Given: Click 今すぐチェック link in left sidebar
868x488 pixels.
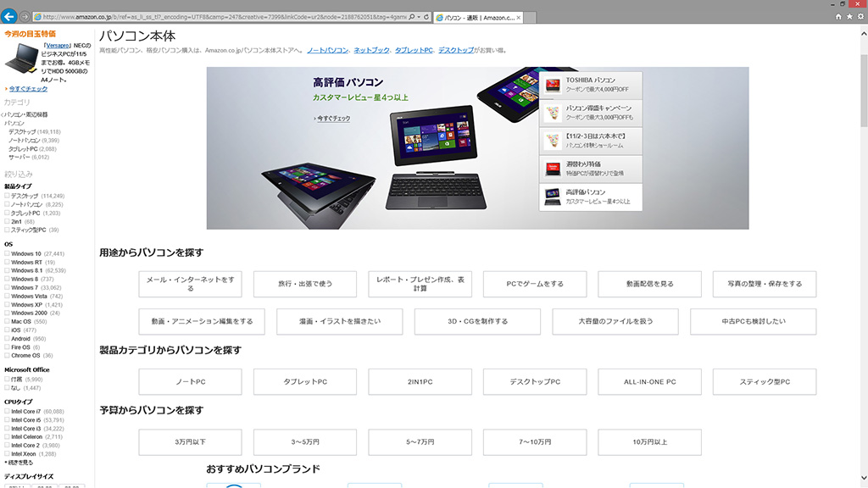Looking at the screenshot, I should pos(28,88).
